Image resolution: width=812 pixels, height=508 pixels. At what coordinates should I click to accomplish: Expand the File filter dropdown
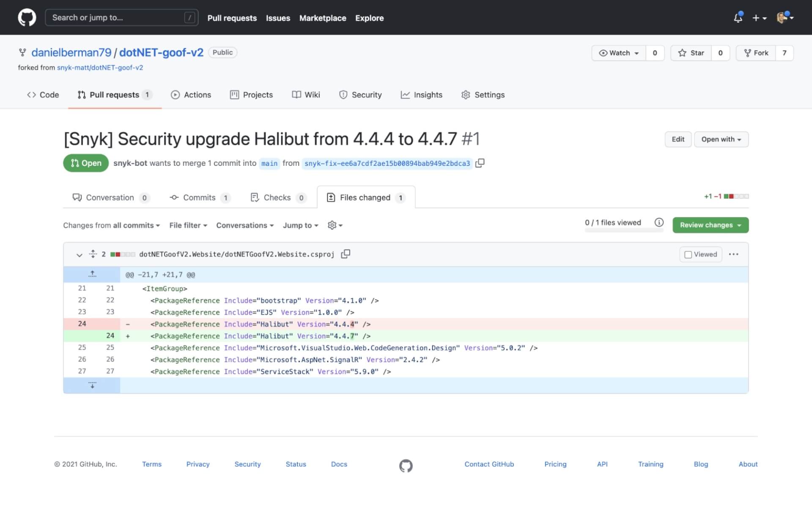[188, 225]
